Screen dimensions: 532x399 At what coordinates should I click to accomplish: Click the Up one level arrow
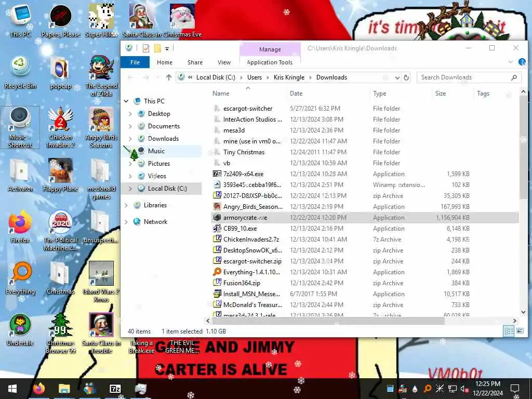click(169, 77)
